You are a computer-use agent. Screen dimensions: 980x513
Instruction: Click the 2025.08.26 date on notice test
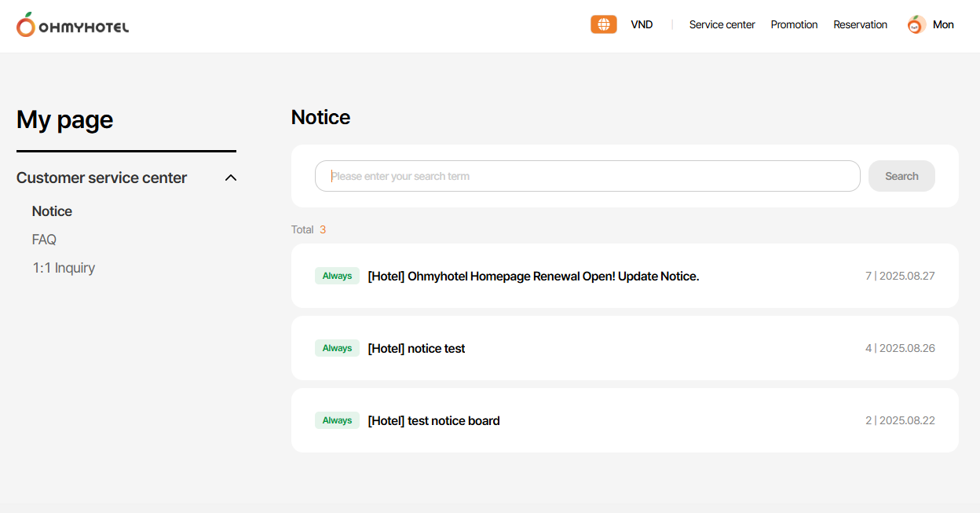pyautogui.click(x=907, y=348)
